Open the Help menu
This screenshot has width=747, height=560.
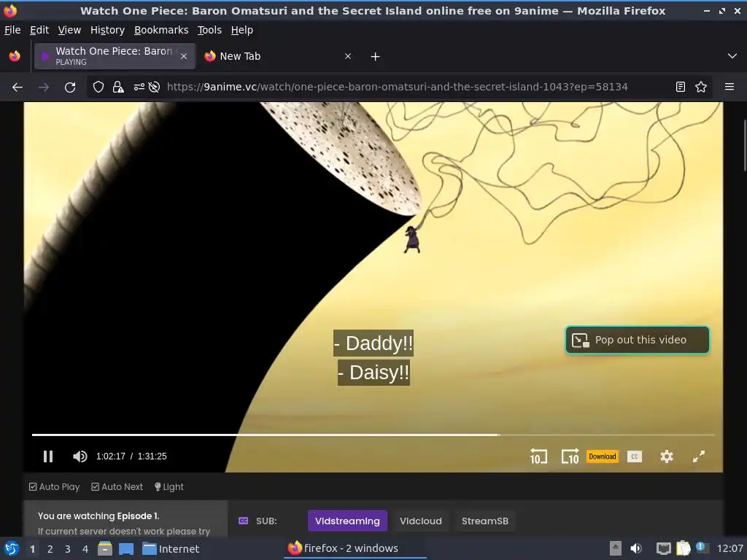tap(242, 30)
